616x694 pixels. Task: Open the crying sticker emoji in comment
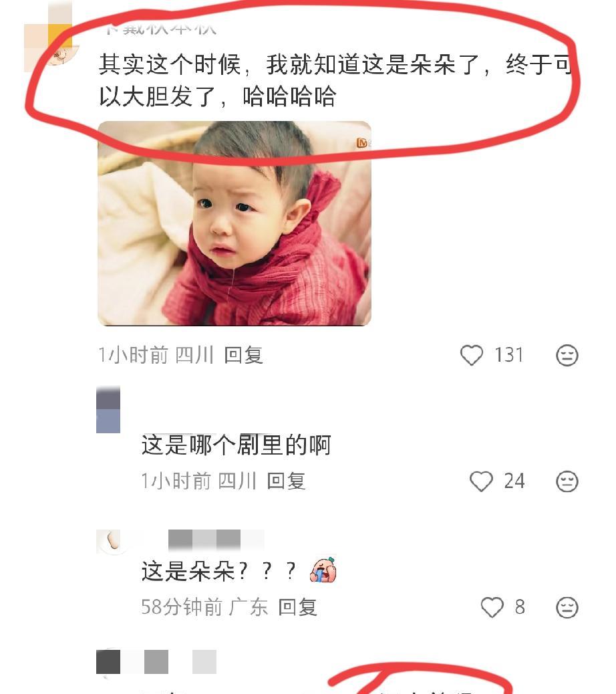coord(323,570)
